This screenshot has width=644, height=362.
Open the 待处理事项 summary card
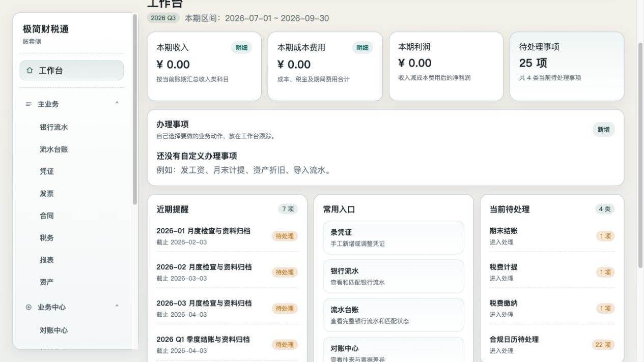point(567,67)
